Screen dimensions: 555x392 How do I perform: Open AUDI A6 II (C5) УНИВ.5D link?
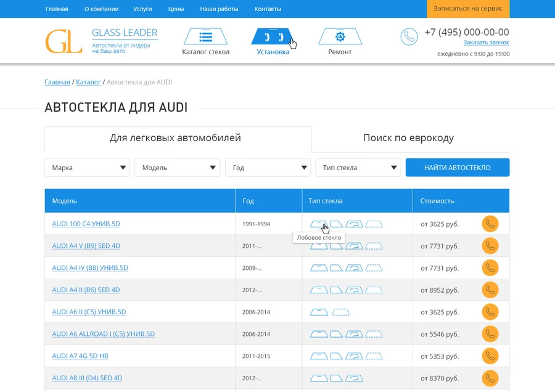click(89, 312)
